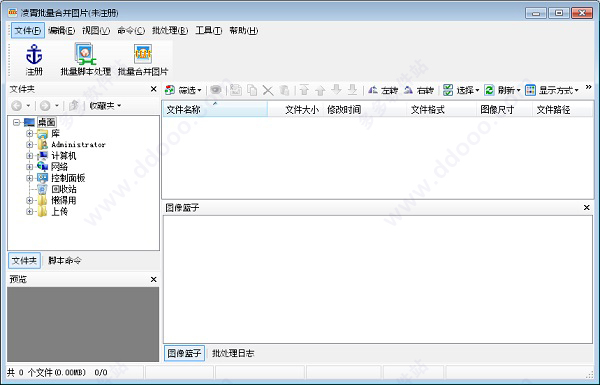Select 上传 folder in tree
The image size is (600, 385).
[59, 211]
